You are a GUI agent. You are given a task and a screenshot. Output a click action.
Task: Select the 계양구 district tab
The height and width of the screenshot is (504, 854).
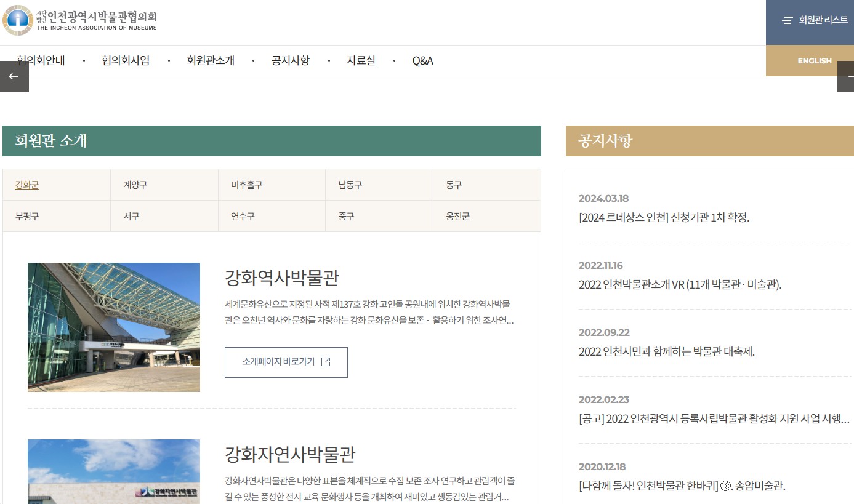click(164, 185)
